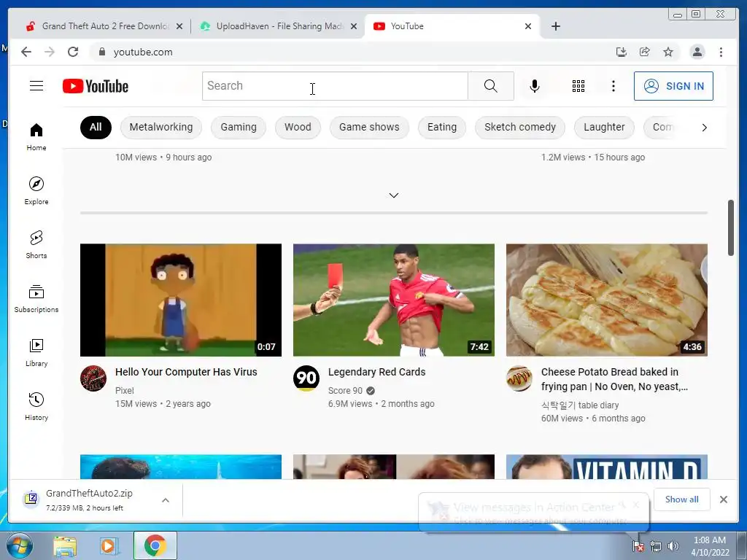
Task: Click Score 90 channel avatar
Action: 306,378
